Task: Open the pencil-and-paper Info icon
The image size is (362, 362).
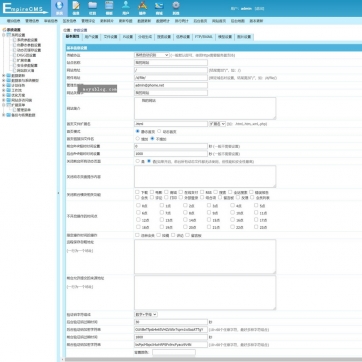Action: [76, 8]
